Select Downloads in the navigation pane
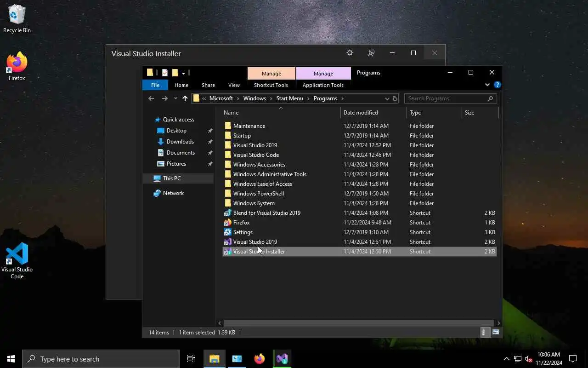Screen dimensions: 588x368 click(180, 142)
